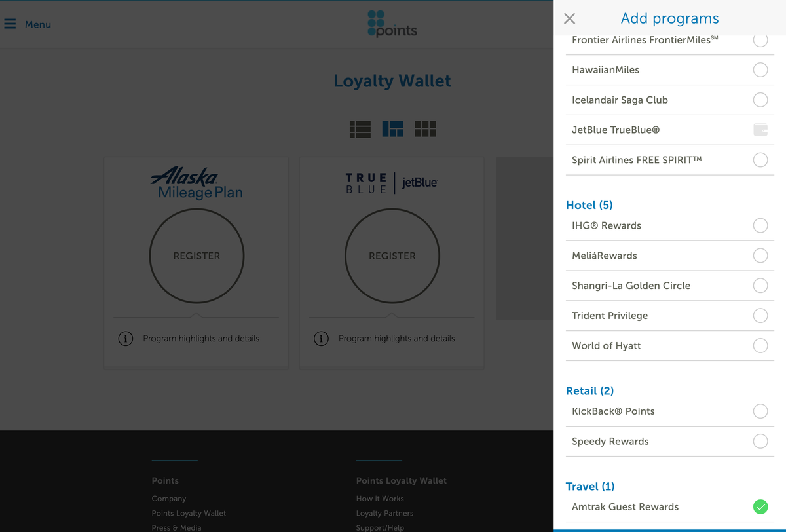The height and width of the screenshot is (532, 786).
Task: Enable World of Hyatt program
Action: pos(760,345)
